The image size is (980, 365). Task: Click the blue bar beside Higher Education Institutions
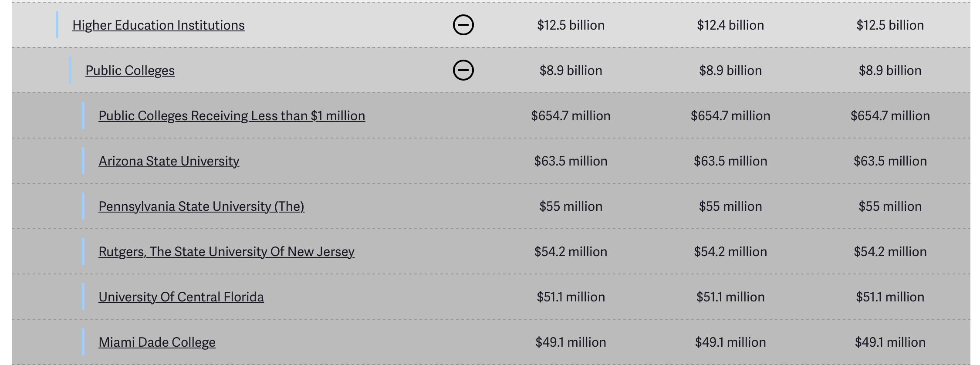[x=57, y=25]
